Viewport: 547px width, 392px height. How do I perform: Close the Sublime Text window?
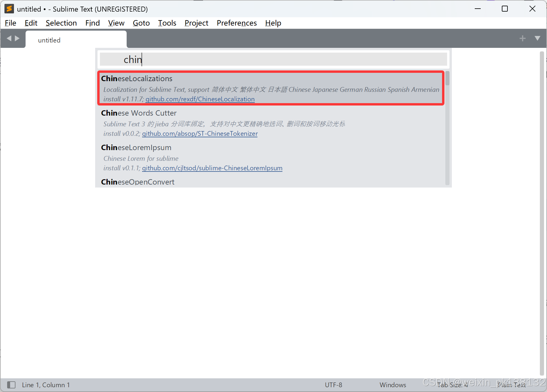tap(532, 9)
